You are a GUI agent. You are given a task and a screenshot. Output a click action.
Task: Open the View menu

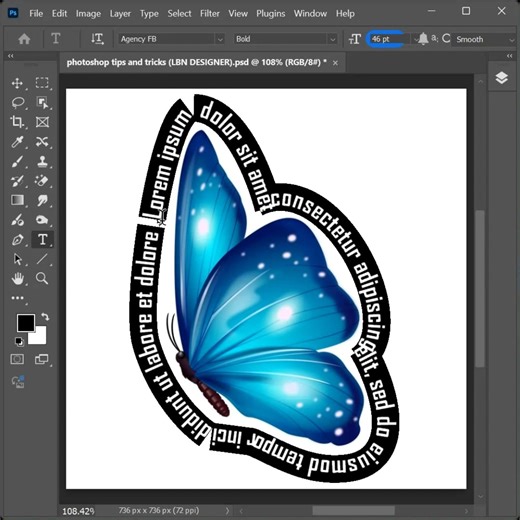point(238,14)
